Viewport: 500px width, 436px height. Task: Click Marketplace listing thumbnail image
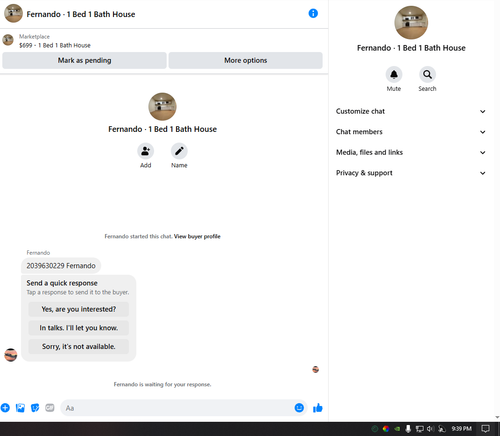[x=8, y=40]
